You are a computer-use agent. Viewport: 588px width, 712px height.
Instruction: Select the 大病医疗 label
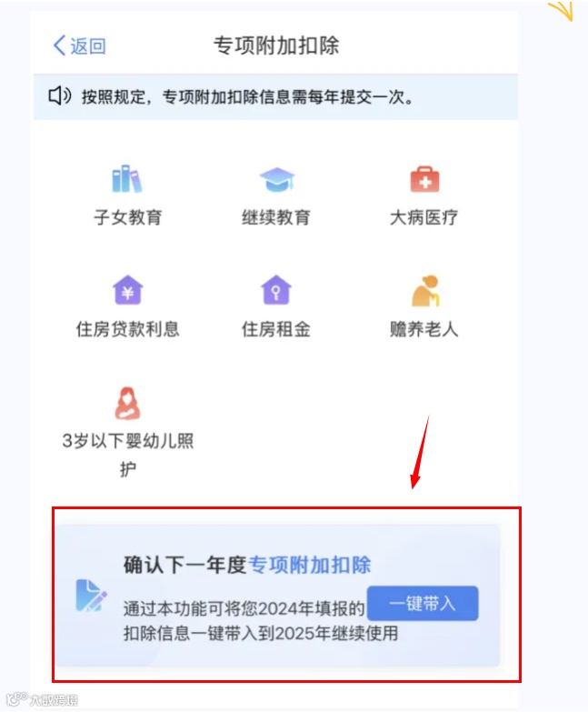click(x=424, y=217)
